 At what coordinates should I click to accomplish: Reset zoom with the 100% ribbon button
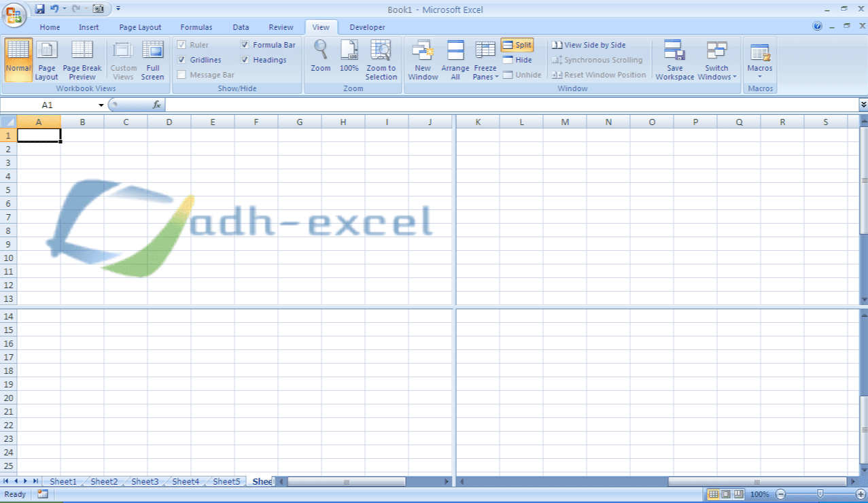[349, 56]
